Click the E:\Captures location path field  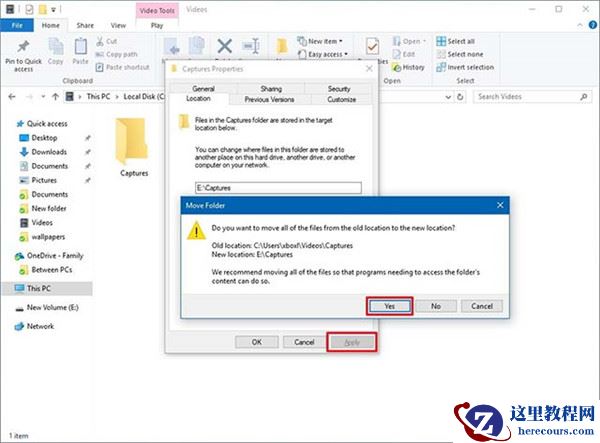tap(278, 188)
